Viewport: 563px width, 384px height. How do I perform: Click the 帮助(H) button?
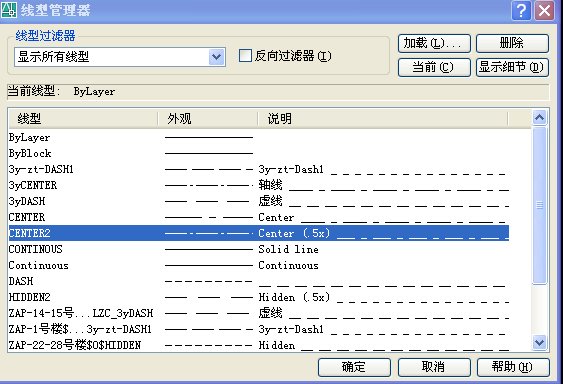(513, 367)
